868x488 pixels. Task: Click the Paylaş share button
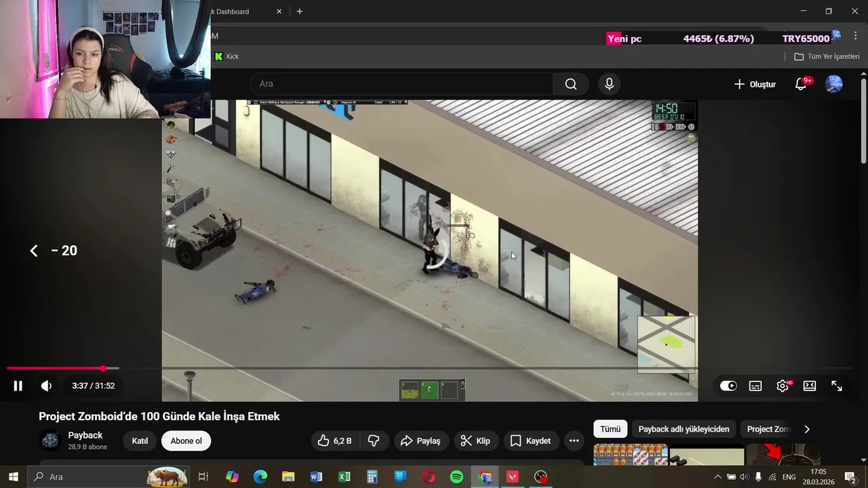(x=420, y=441)
